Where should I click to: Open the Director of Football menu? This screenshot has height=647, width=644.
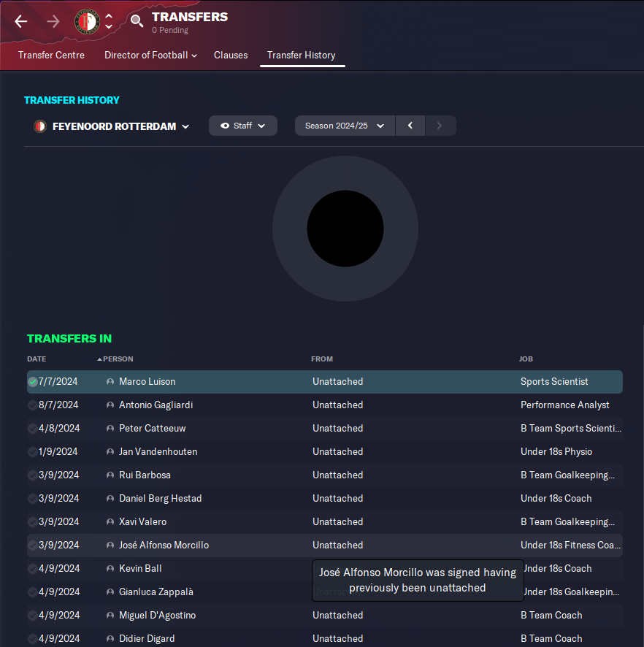(x=150, y=55)
